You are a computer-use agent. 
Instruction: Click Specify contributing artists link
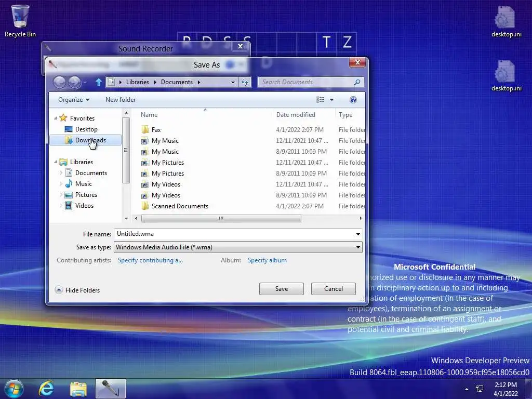click(150, 260)
